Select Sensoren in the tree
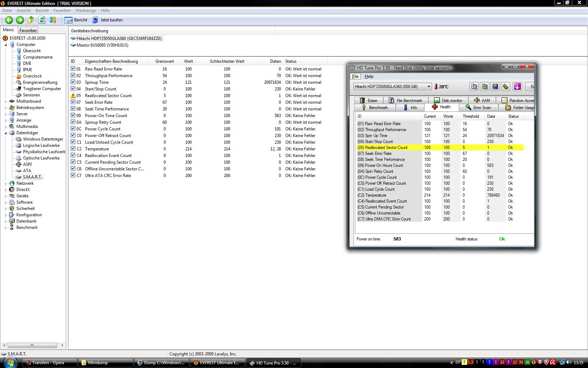Viewport: 588px width, 368px height. tap(31, 95)
